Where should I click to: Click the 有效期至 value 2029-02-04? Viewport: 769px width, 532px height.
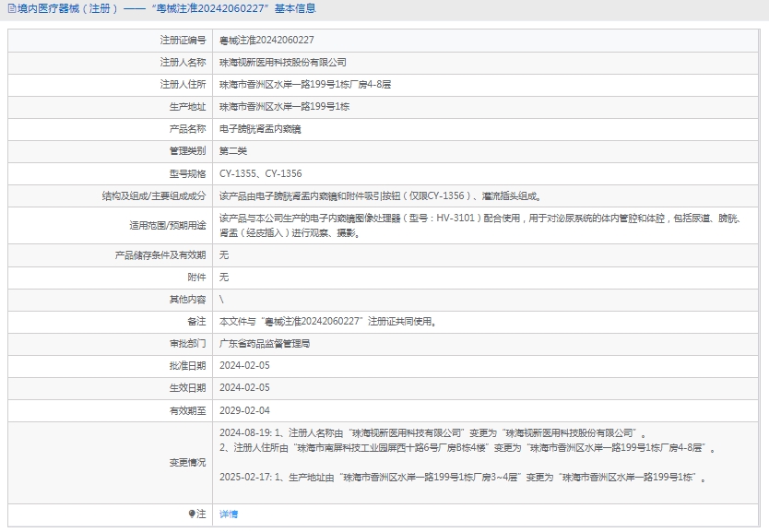(244, 410)
